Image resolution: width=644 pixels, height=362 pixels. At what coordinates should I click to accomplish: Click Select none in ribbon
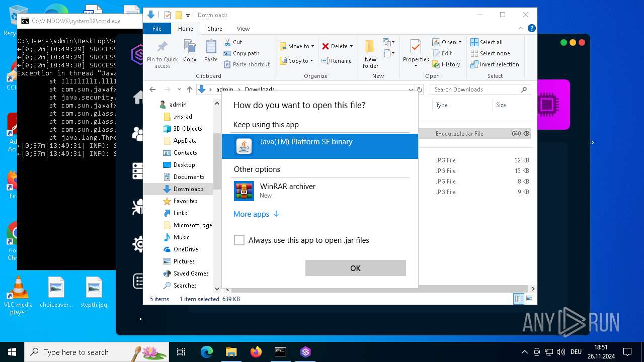point(490,53)
